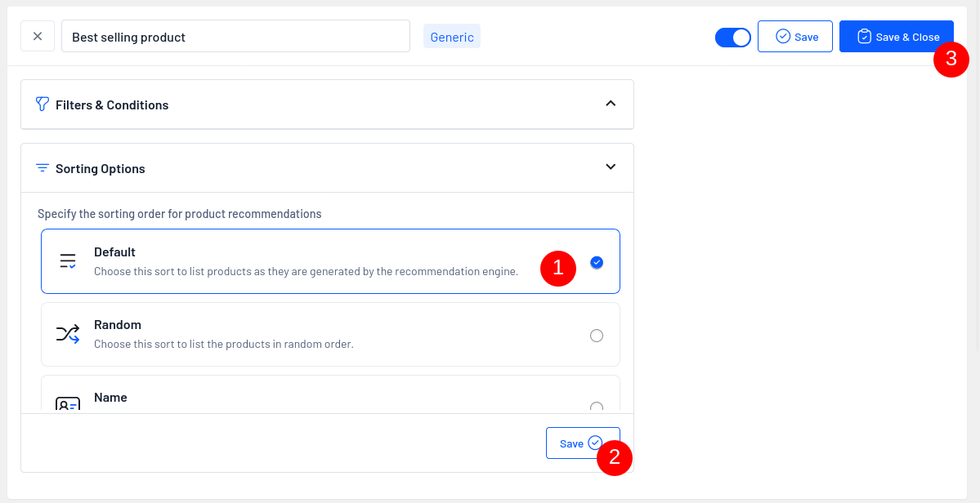
Task: Click the red annotation badge number 3
Action: (951, 60)
